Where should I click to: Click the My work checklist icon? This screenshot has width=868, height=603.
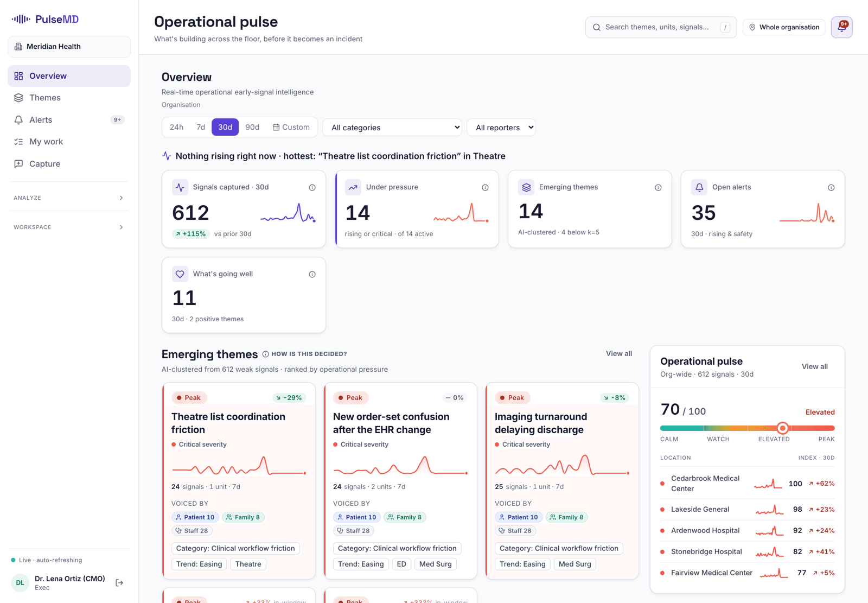tap(18, 142)
